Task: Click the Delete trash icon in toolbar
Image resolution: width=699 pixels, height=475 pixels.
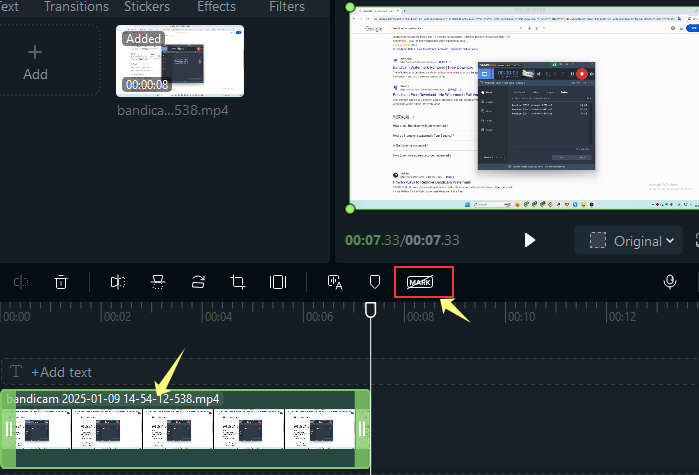Action: click(x=61, y=283)
